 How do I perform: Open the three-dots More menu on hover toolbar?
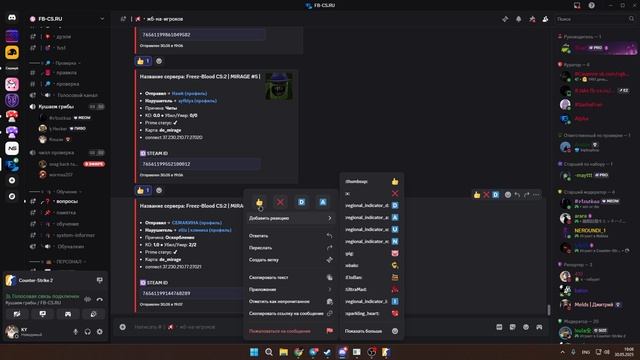[536, 195]
